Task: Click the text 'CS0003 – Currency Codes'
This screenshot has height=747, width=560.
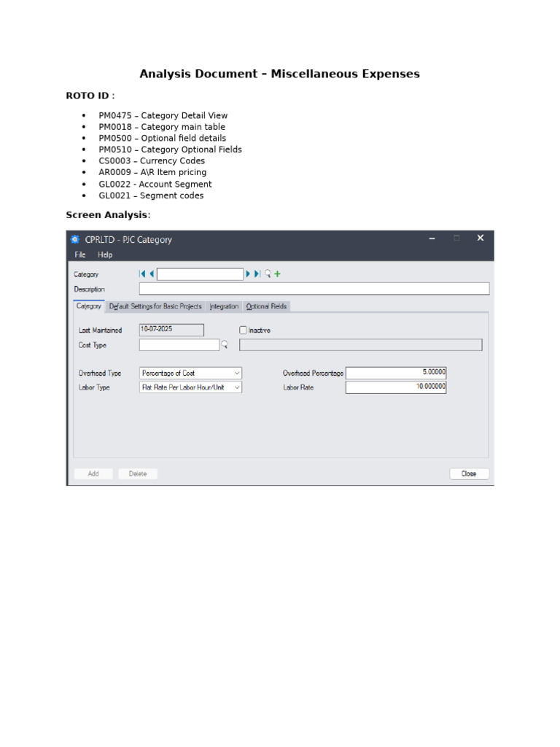Action: pos(152,161)
